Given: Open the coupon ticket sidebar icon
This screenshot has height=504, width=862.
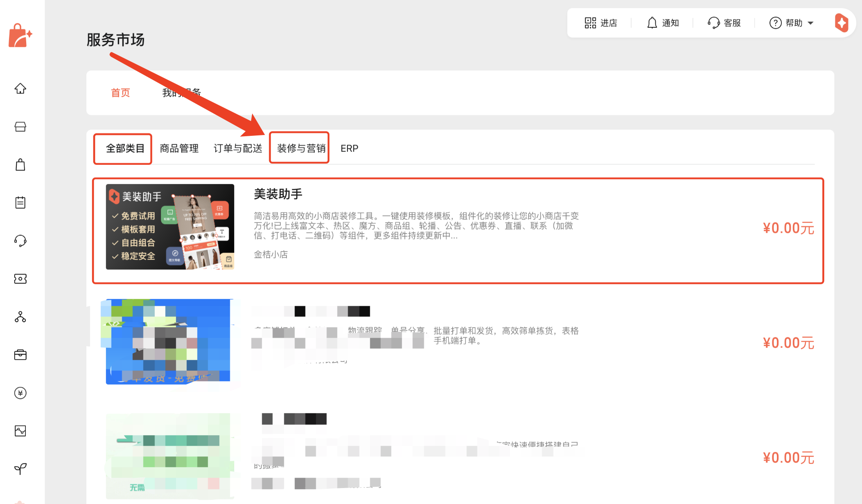Looking at the screenshot, I should 20,279.
